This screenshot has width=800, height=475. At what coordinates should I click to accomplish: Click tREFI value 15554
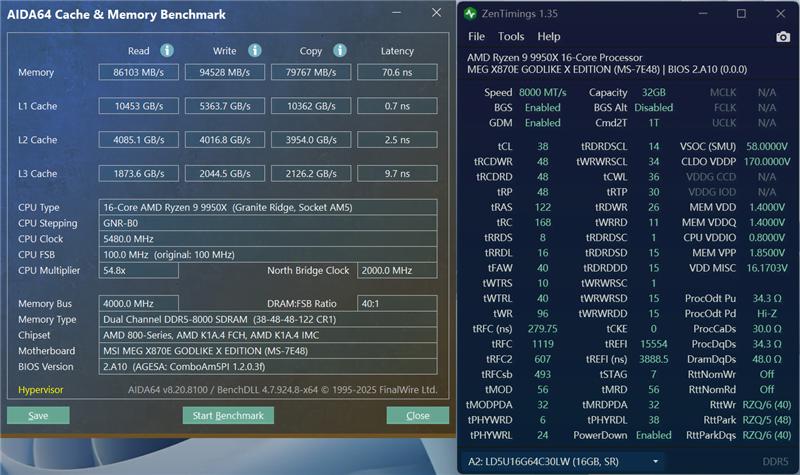[654, 344]
